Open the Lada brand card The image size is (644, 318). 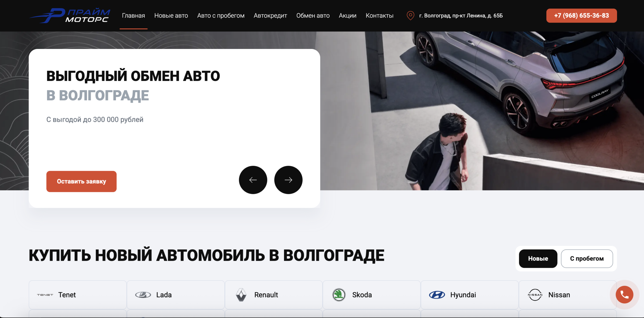176,295
